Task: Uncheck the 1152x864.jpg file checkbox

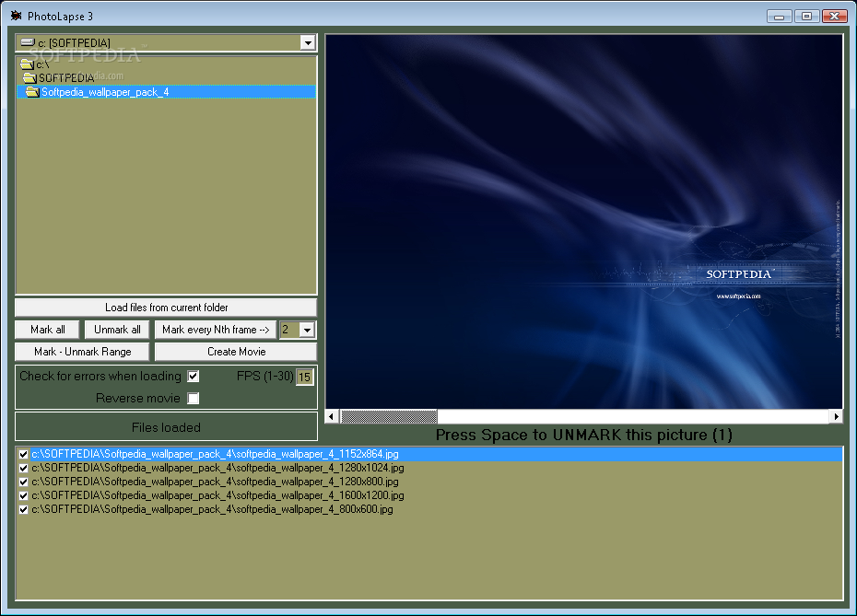Action: (x=24, y=454)
